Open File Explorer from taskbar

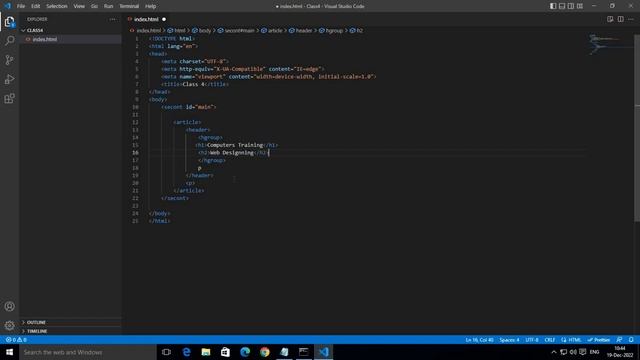[206, 352]
